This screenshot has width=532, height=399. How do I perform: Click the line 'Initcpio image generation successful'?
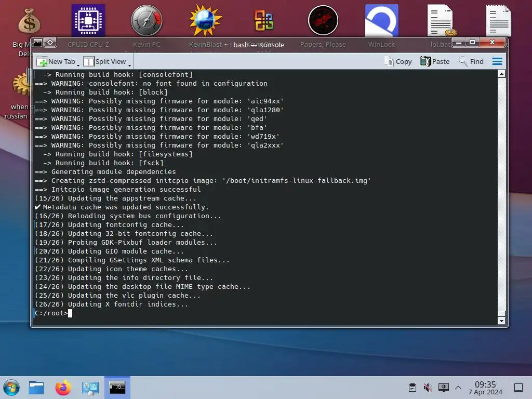coord(117,189)
